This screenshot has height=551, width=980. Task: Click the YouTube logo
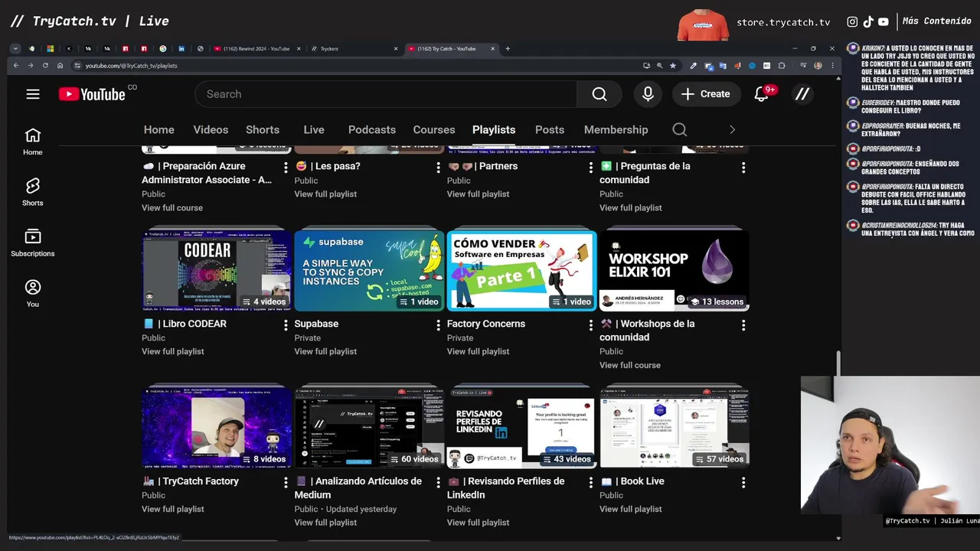pyautogui.click(x=93, y=94)
